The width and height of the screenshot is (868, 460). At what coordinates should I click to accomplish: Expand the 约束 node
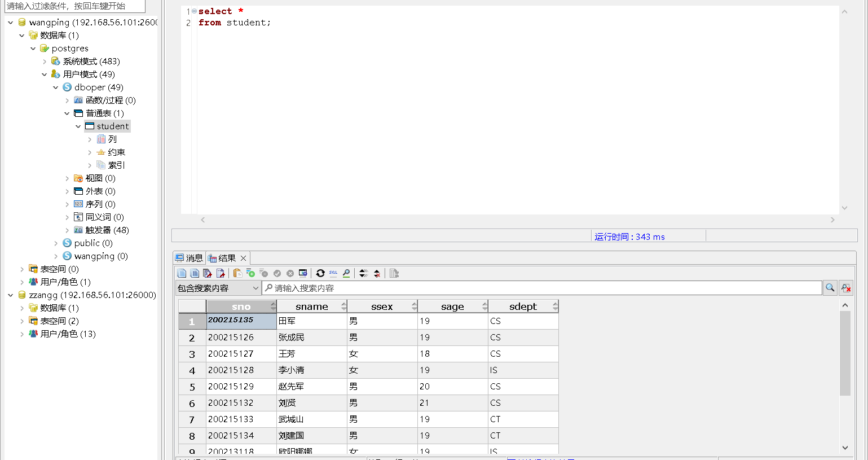(89, 152)
